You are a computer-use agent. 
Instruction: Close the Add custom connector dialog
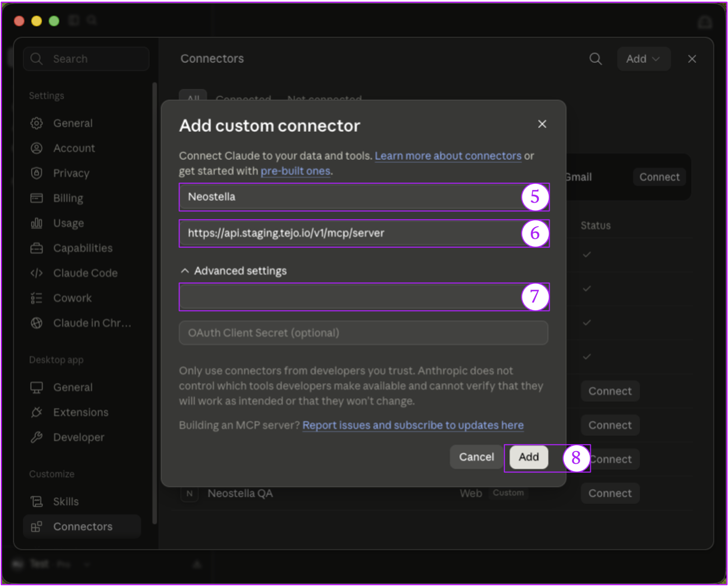point(542,124)
